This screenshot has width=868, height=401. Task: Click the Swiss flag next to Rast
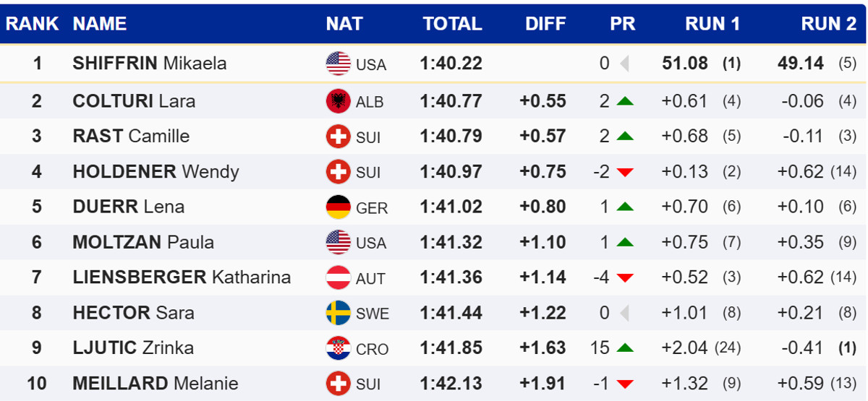[338, 137]
